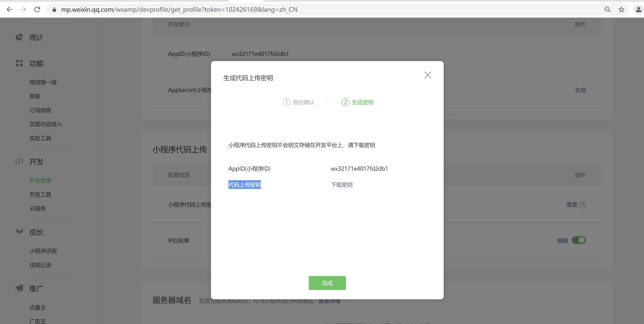The width and height of the screenshot is (644, 324).
Task: Click the address bar URL field
Action: (x=179, y=9)
